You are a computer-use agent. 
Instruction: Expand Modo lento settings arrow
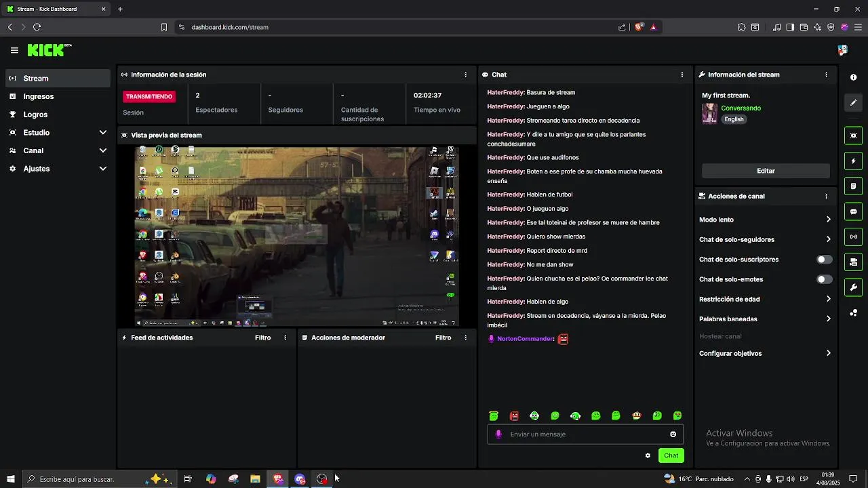coord(828,220)
